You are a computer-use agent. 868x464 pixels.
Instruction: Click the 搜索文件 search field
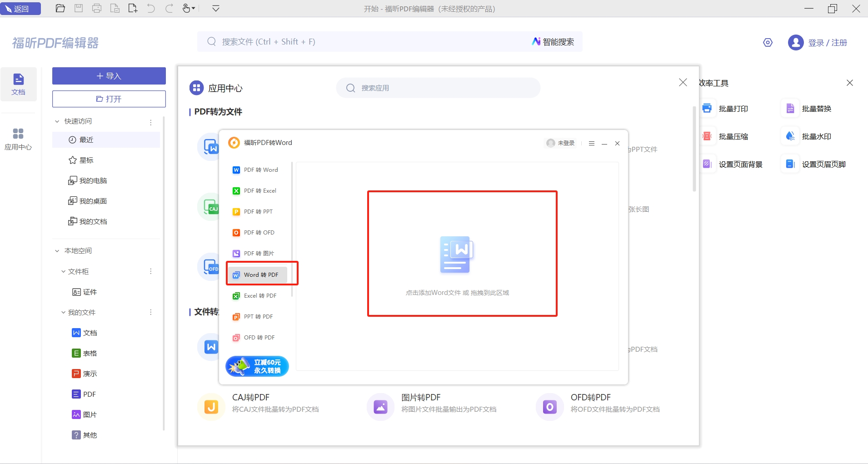(x=364, y=42)
